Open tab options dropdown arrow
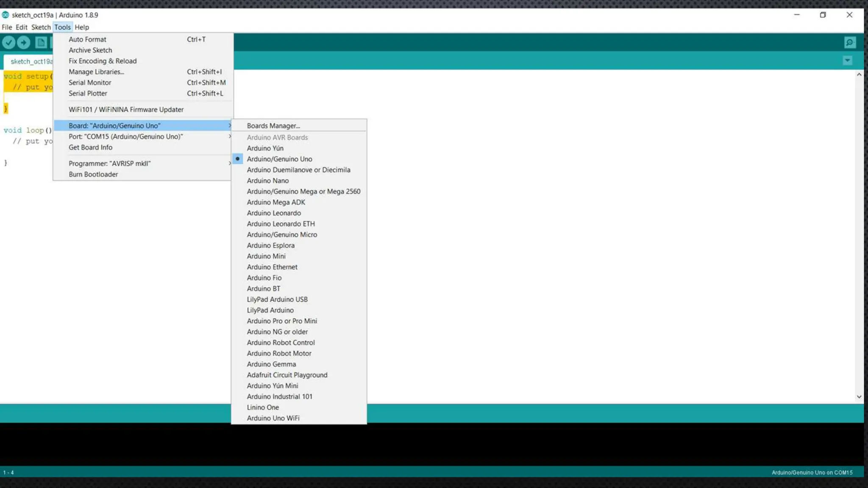Viewport: 868px width, 488px height. point(847,61)
